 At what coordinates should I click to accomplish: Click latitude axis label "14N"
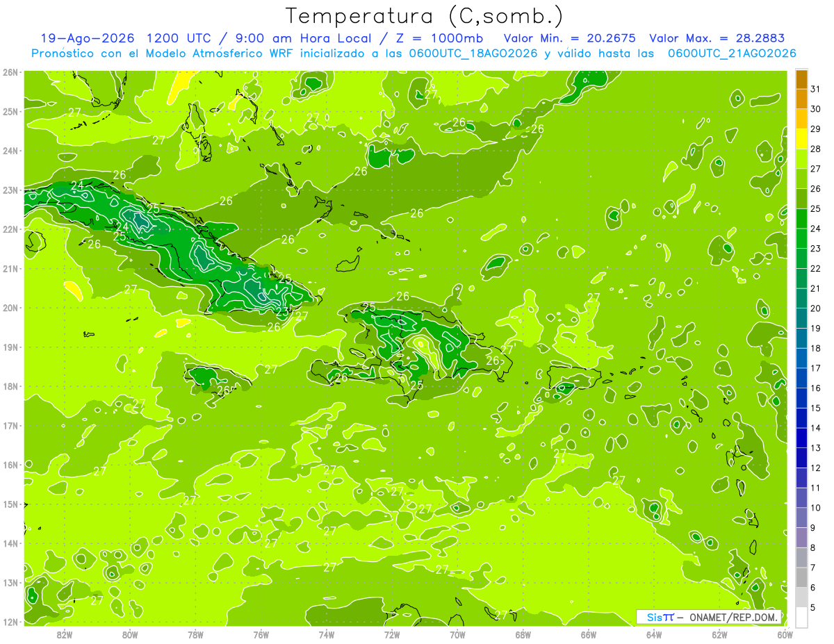(10, 543)
